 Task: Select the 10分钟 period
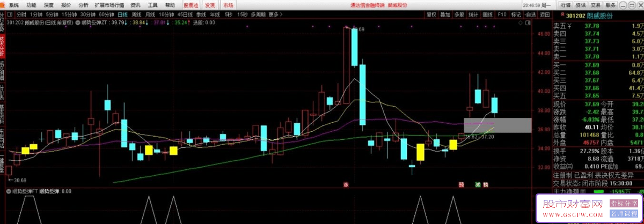tap(167, 14)
